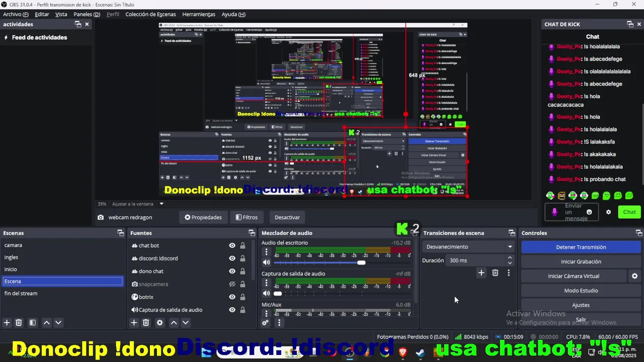Add a scene transition with plus icon

(x=481, y=273)
